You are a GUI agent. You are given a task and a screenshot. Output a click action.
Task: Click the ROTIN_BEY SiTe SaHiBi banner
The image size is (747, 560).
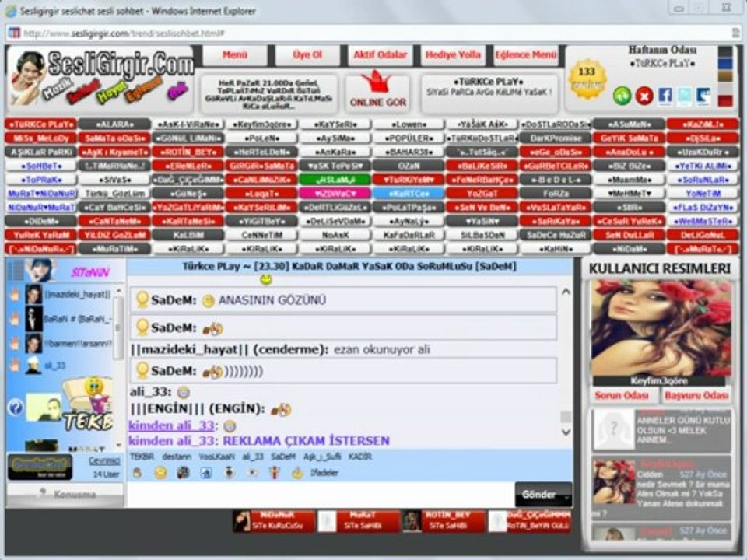(x=444, y=520)
